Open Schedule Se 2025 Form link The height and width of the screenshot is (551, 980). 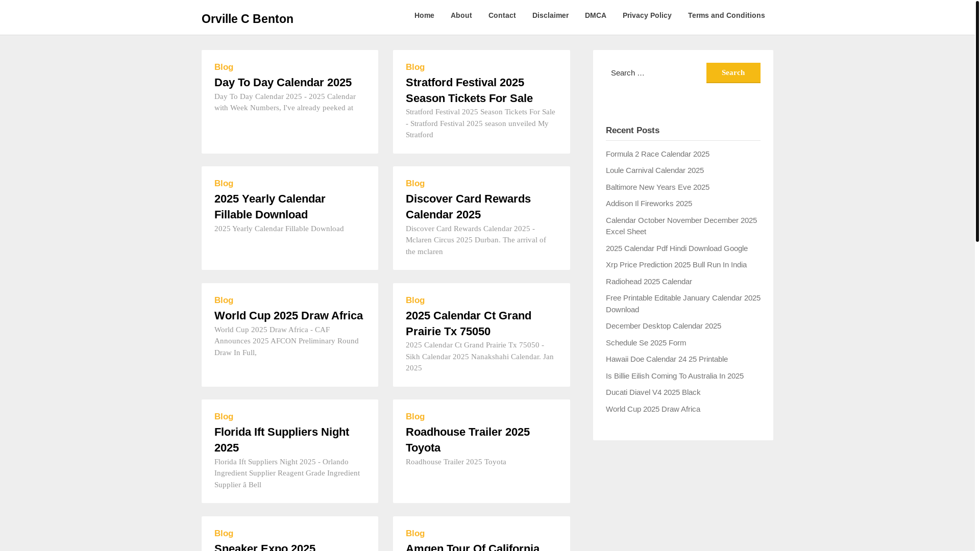tap(646, 343)
